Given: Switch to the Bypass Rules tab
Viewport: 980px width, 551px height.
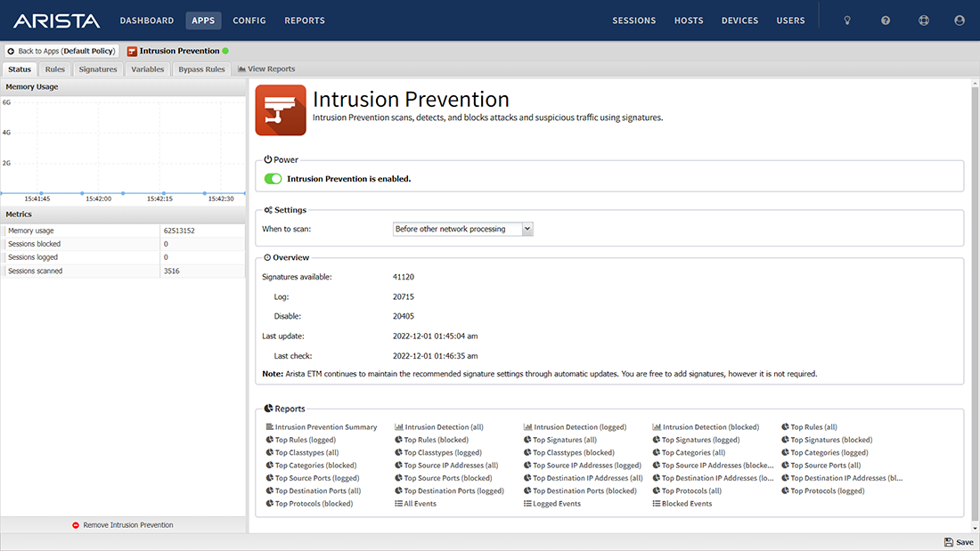Looking at the screenshot, I should [x=201, y=69].
